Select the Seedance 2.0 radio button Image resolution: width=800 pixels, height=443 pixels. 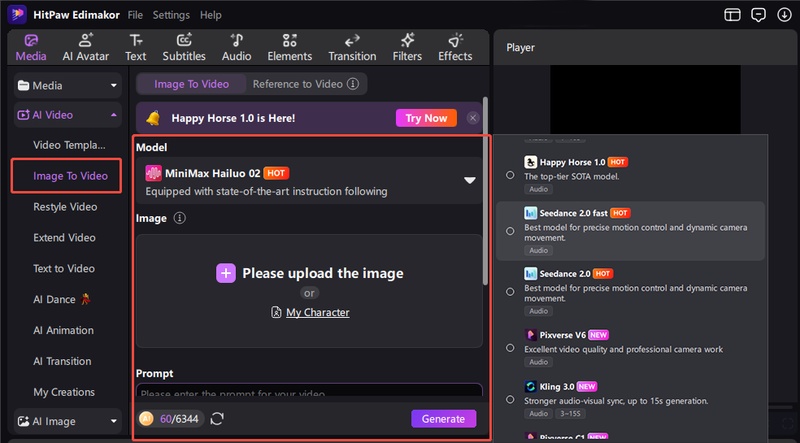[510, 291]
